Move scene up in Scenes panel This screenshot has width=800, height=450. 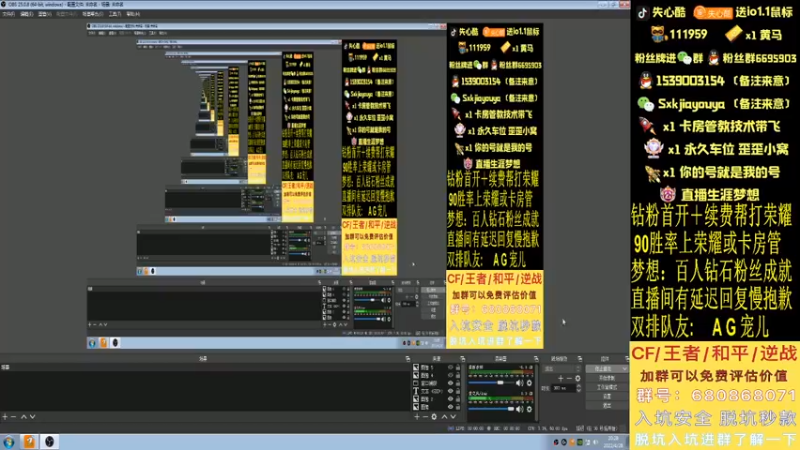click(23, 416)
